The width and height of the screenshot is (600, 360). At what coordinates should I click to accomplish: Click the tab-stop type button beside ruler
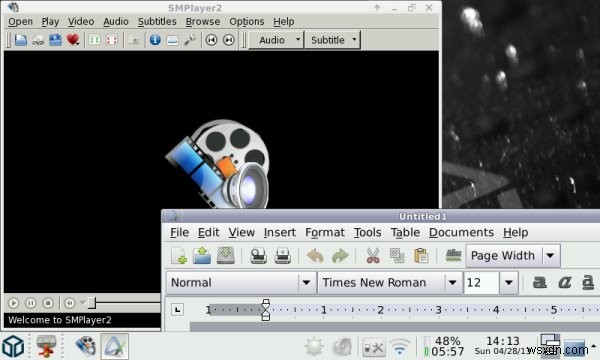pos(177,310)
